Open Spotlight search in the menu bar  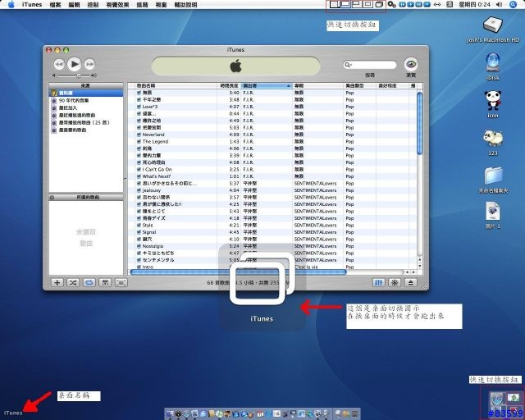513,4
